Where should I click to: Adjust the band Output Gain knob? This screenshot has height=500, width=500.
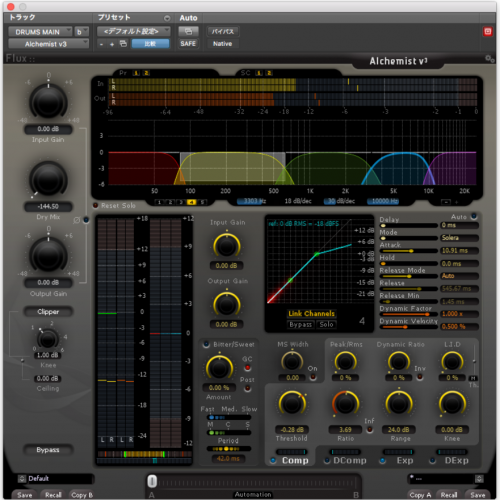[227, 305]
